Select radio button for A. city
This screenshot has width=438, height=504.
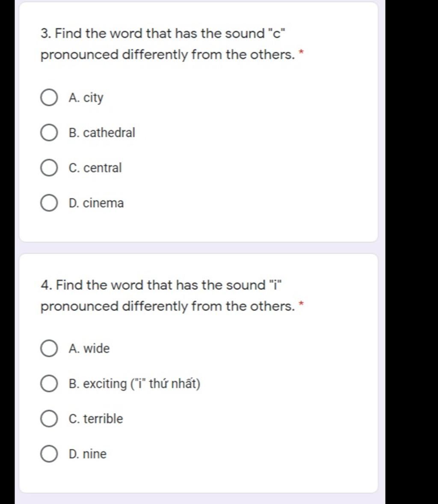49,98
